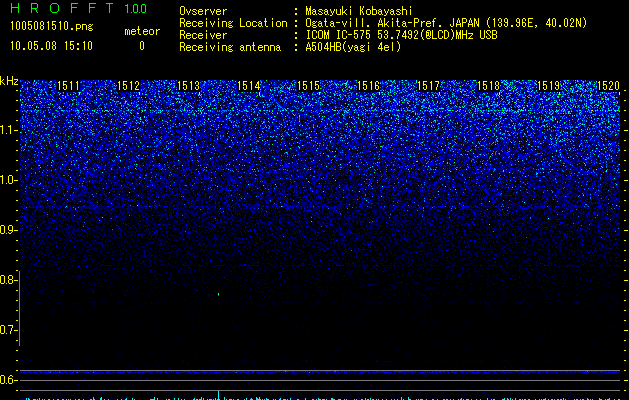The image size is (629, 400).
Task: Click the 1514 time marker
Action: [249, 86]
